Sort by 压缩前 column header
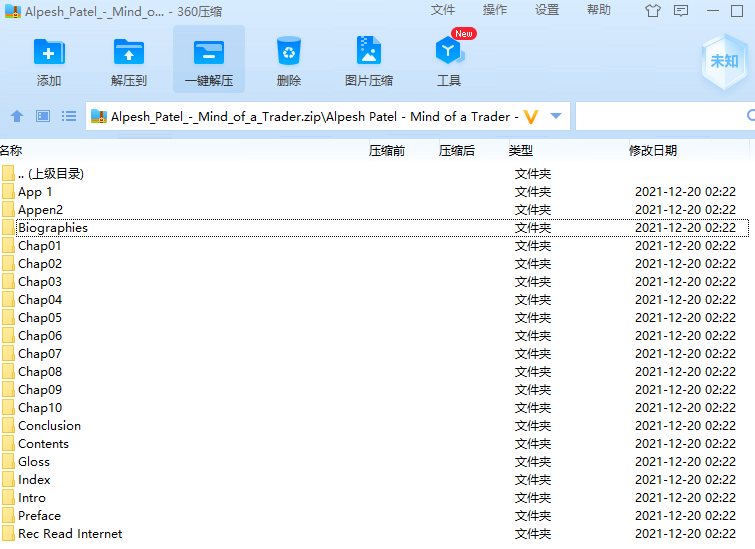Screen dimensions: 755x549 tap(387, 151)
